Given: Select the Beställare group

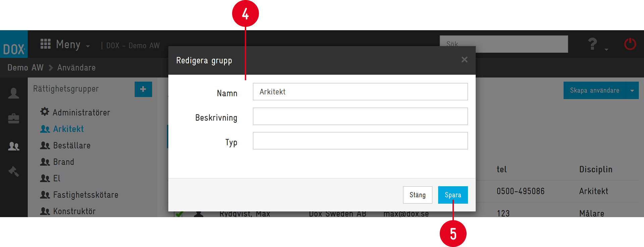Looking at the screenshot, I should [x=65, y=145].
